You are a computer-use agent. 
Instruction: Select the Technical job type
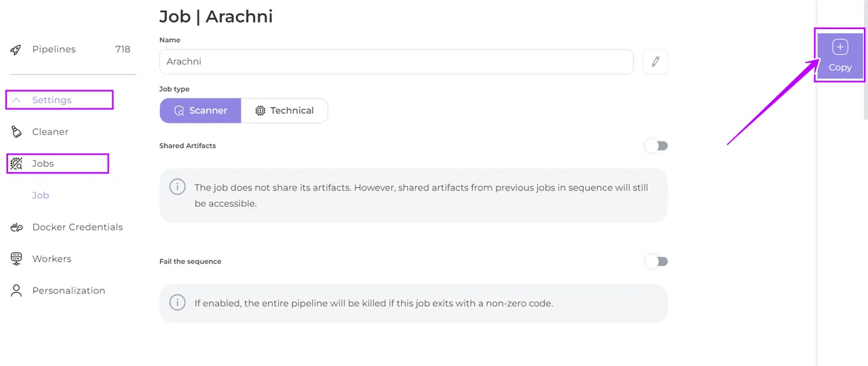coord(284,110)
